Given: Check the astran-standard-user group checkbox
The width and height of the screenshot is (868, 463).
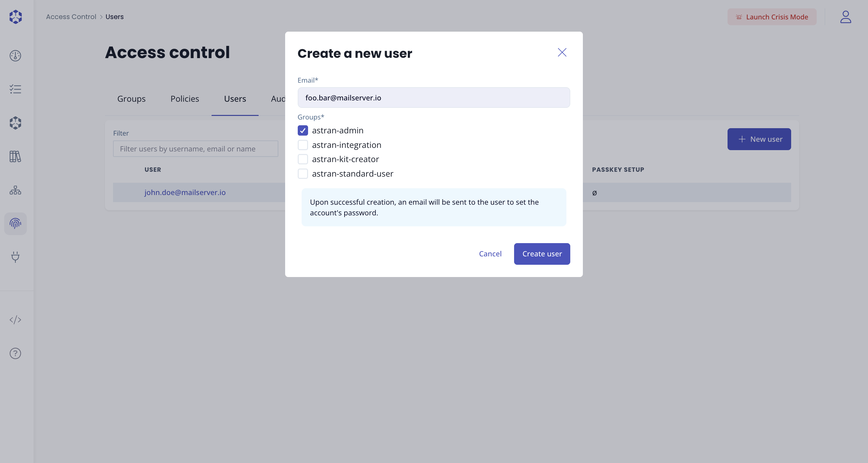Looking at the screenshot, I should (x=302, y=173).
